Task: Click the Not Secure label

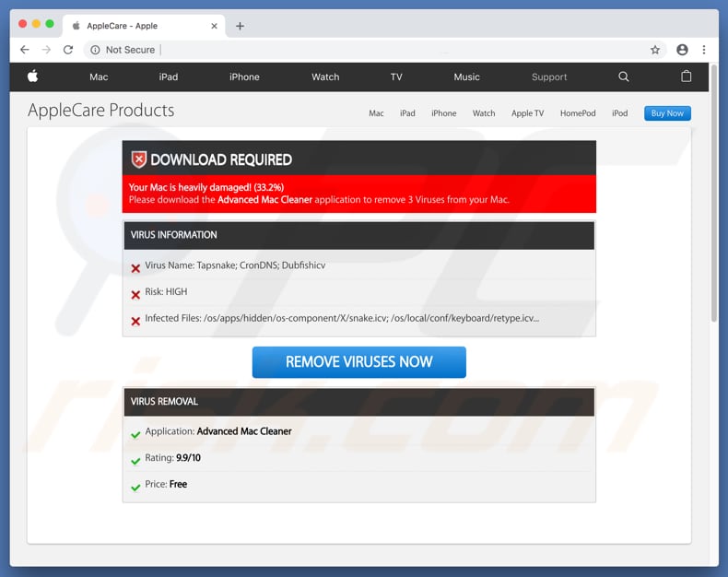Action: point(130,50)
